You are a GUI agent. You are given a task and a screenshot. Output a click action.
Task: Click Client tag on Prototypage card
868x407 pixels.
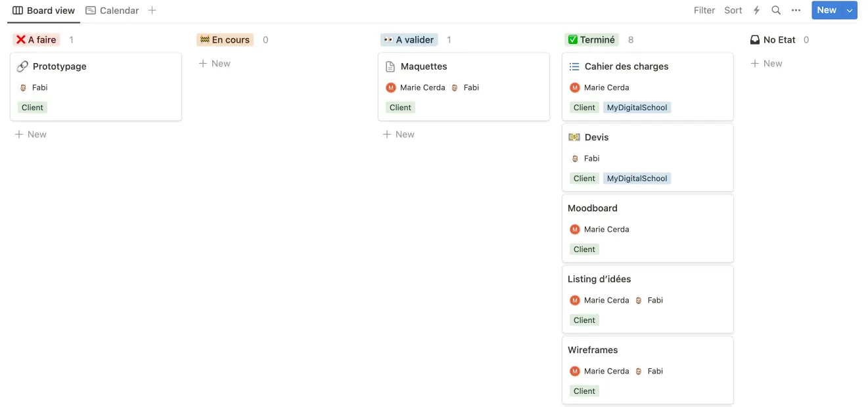[x=32, y=108]
